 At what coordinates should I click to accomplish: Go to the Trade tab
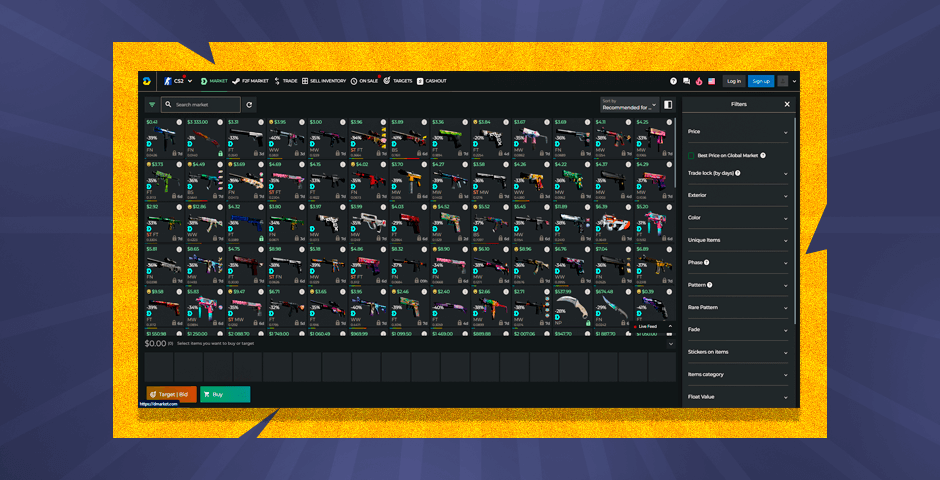click(285, 81)
